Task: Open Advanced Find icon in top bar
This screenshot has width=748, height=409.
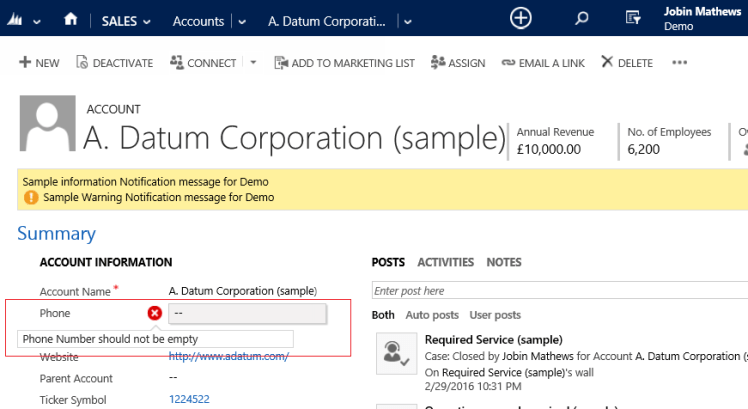Action: [633, 19]
